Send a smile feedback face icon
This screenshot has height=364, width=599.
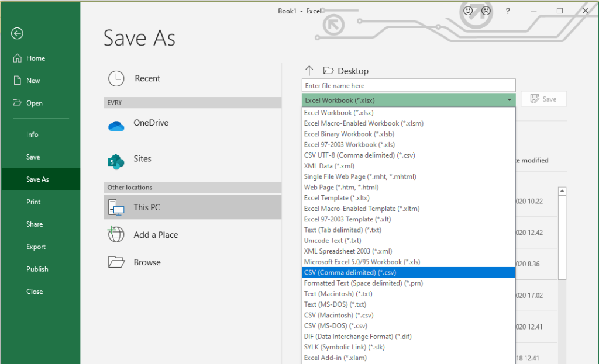[468, 11]
